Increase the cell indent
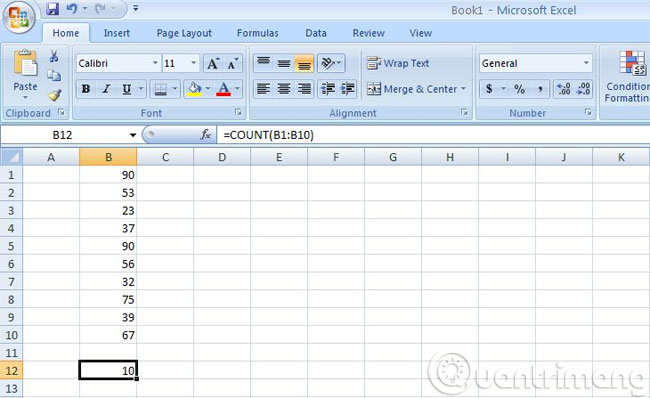The height and width of the screenshot is (398, 650). pos(348,89)
